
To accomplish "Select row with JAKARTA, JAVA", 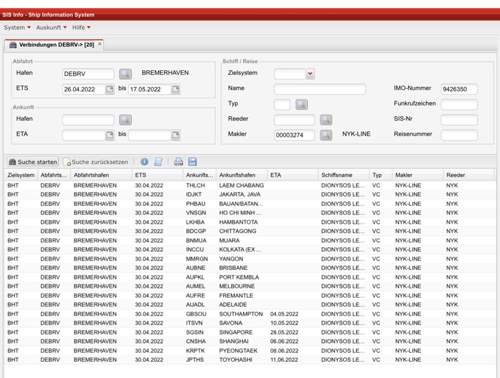I will [x=250, y=194].
